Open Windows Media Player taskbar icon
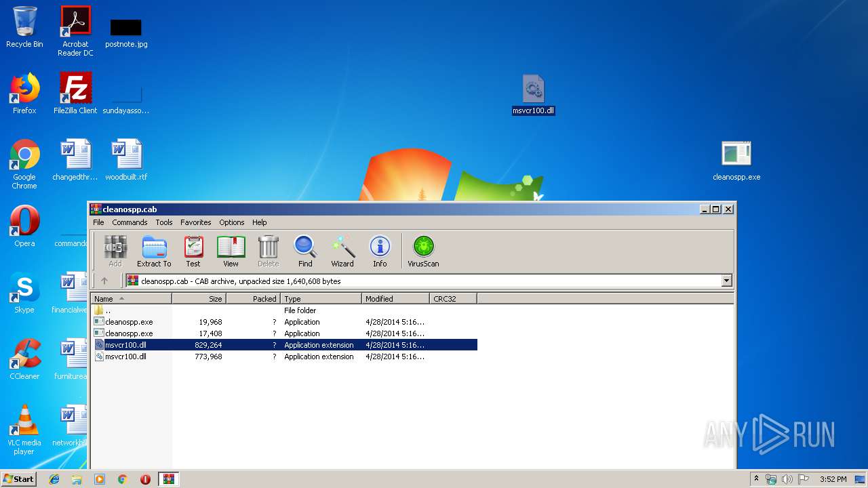Image resolution: width=868 pixels, height=488 pixels. [100, 479]
